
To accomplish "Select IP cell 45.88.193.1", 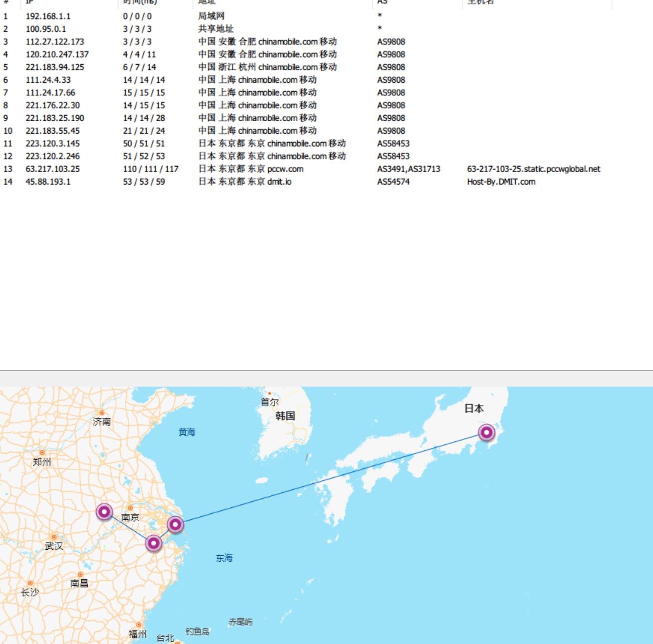I will pyautogui.click(x=48, y=182).
